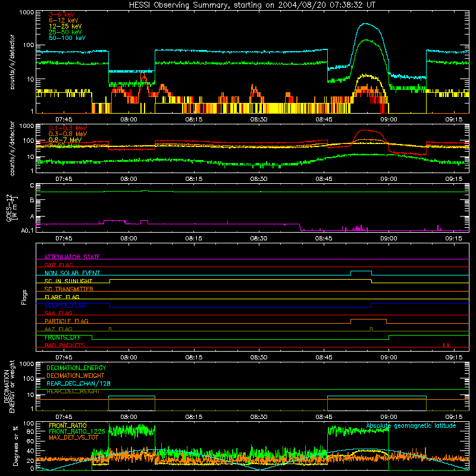This screenshot has height=476, width=476.
Task: Select "08:15" tick below the GOES-12 panel
Action: (194, 239)
